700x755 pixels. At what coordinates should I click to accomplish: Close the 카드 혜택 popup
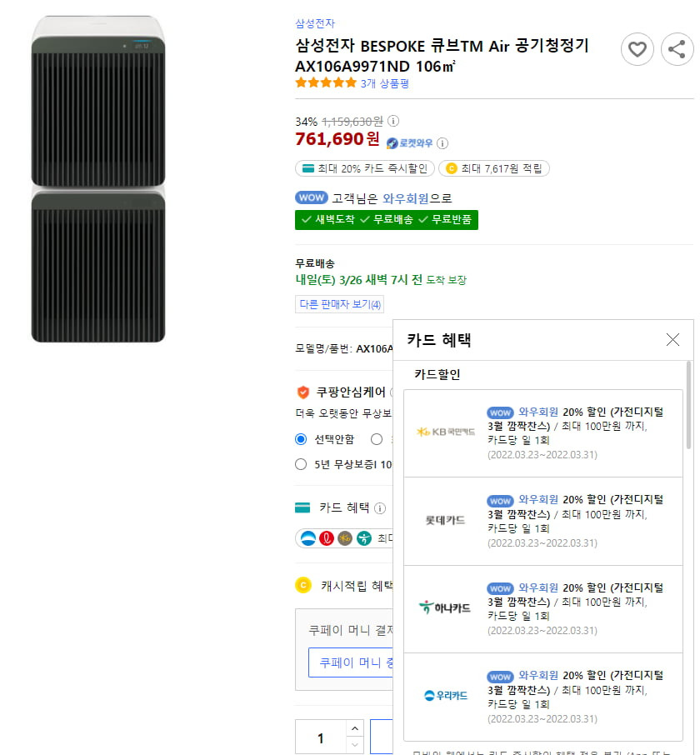coord(672,340)
